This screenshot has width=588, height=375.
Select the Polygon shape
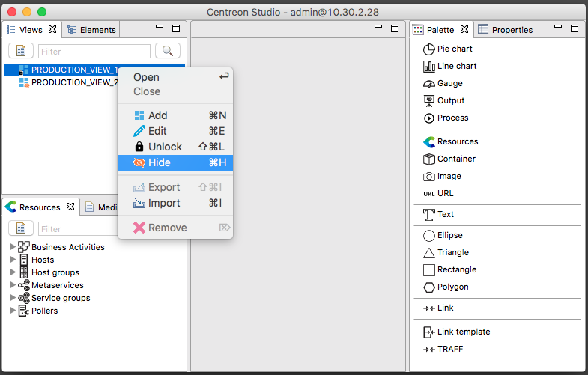pyautogui.click(x=446, y=287)
